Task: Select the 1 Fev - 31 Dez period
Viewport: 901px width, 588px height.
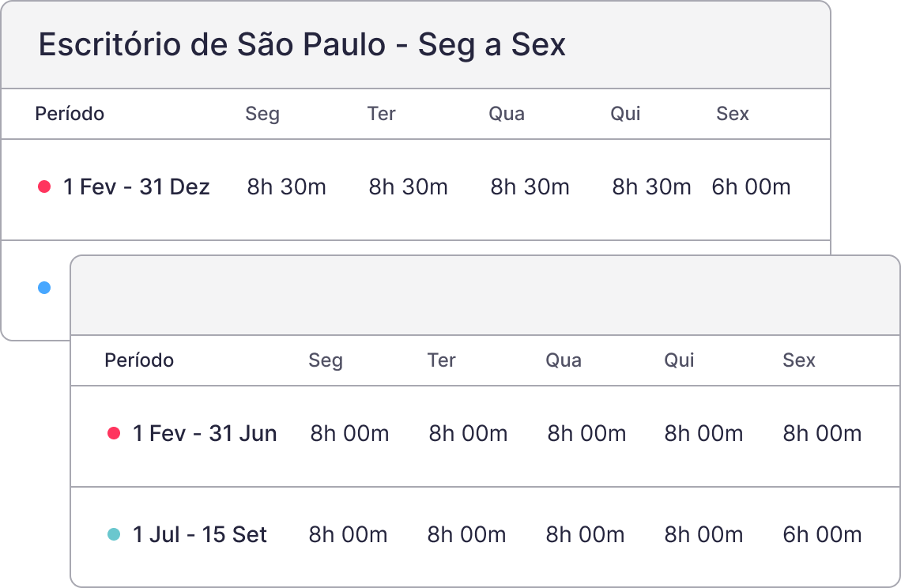Action: (x=136, y=187)
